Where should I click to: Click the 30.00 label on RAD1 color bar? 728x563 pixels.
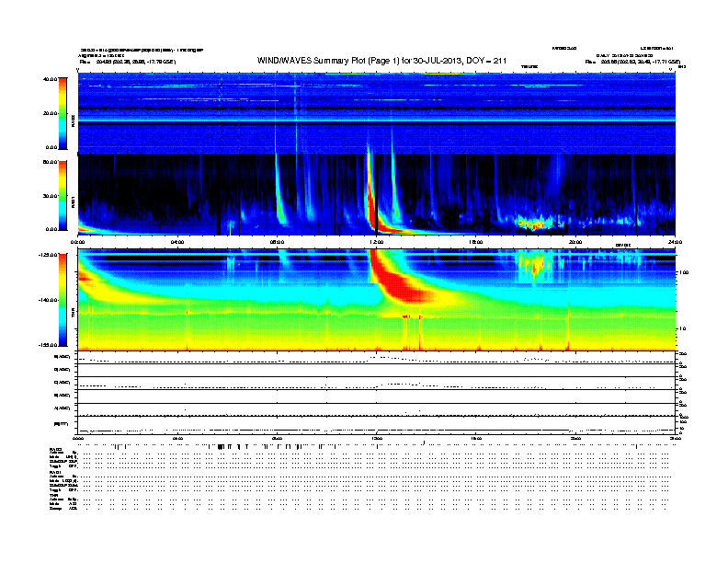[50, 196]
